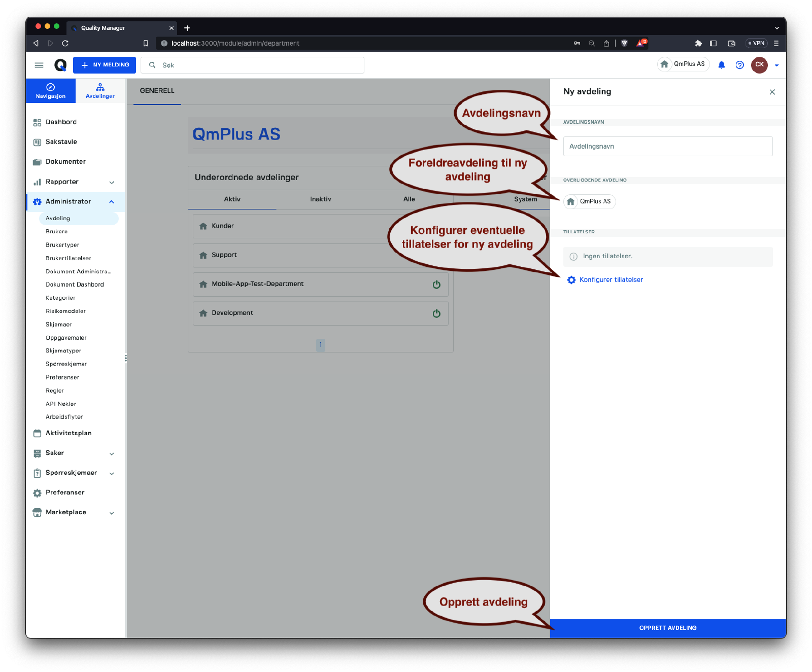Open the Avdelinger tree view icon

tap(100, 87)
